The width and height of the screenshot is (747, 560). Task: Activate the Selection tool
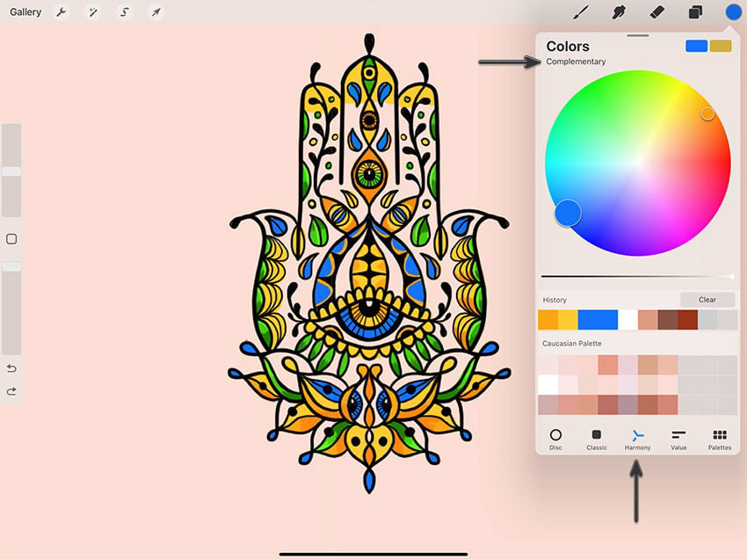pyautogui.click(x=124, y=12)
